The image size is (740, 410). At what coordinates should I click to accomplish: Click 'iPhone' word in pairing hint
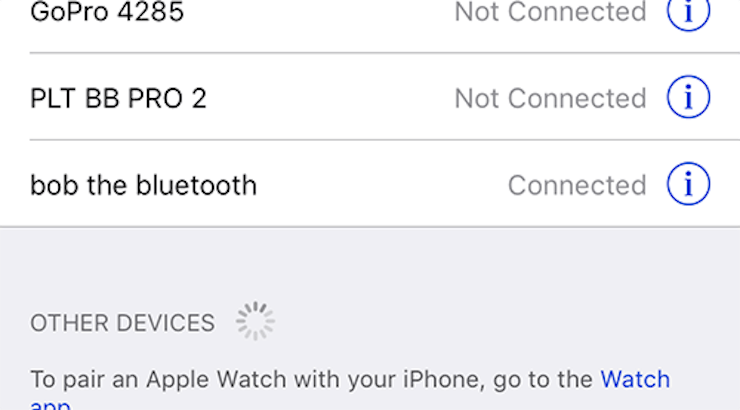point(444,380)
